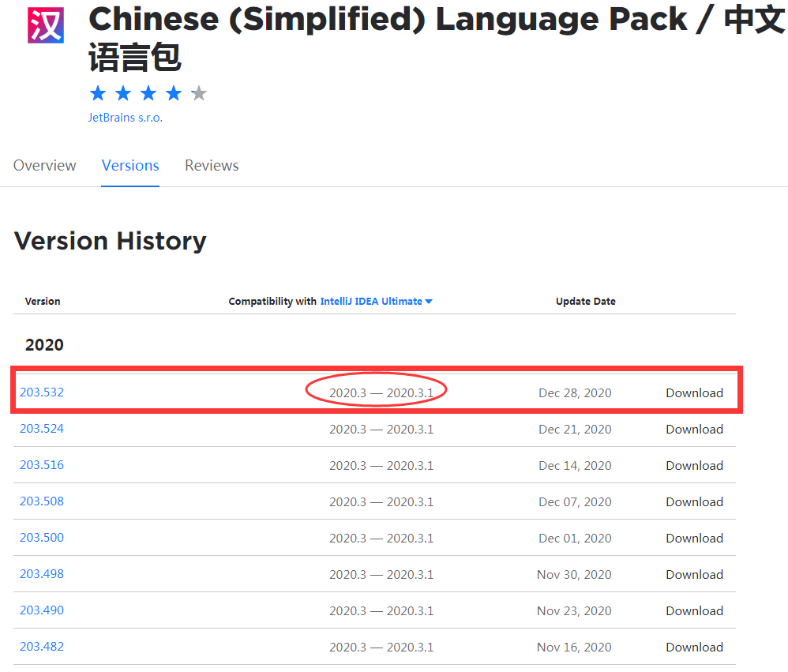Viewport: 788px width, 672px height.
Task: Open version 203.498 link
Action: coord(42,573)
